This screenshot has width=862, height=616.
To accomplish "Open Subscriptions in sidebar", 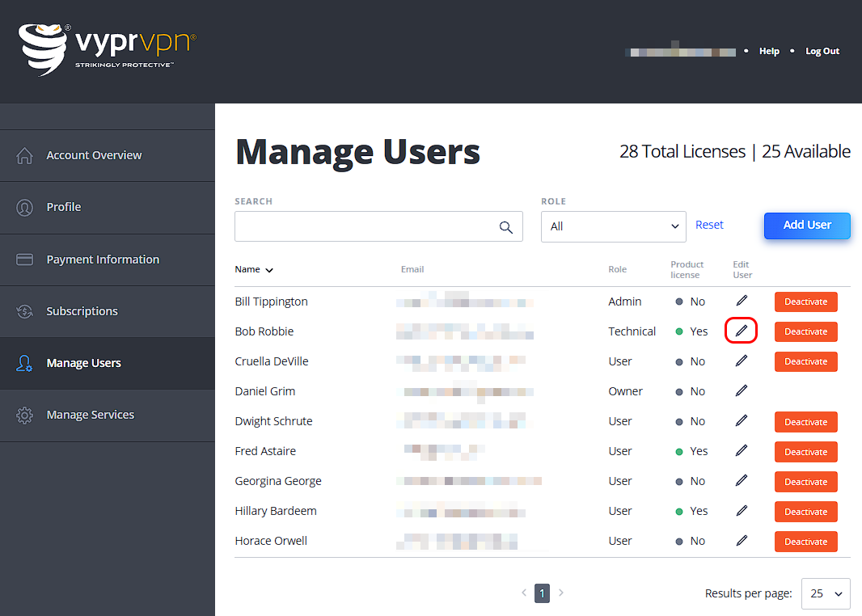I will [108, 311].
